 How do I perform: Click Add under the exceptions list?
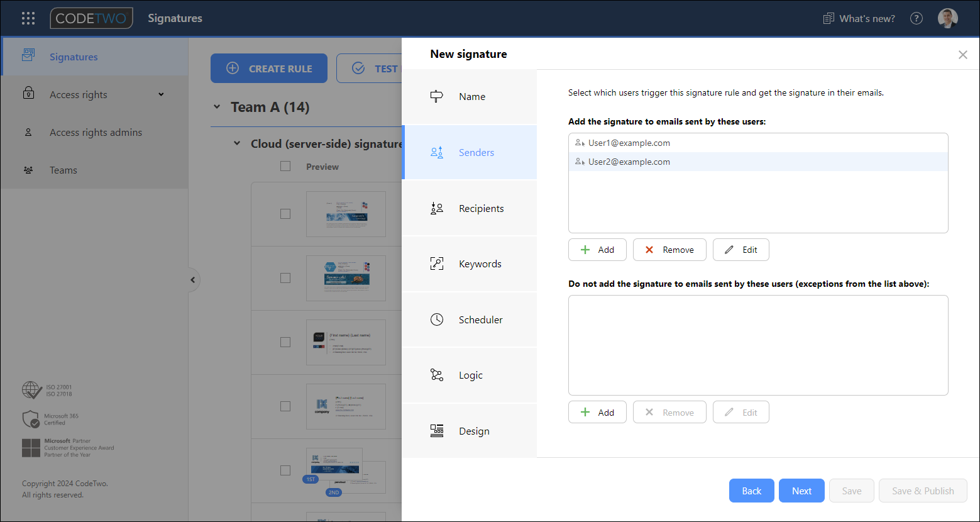click(597, 413)
